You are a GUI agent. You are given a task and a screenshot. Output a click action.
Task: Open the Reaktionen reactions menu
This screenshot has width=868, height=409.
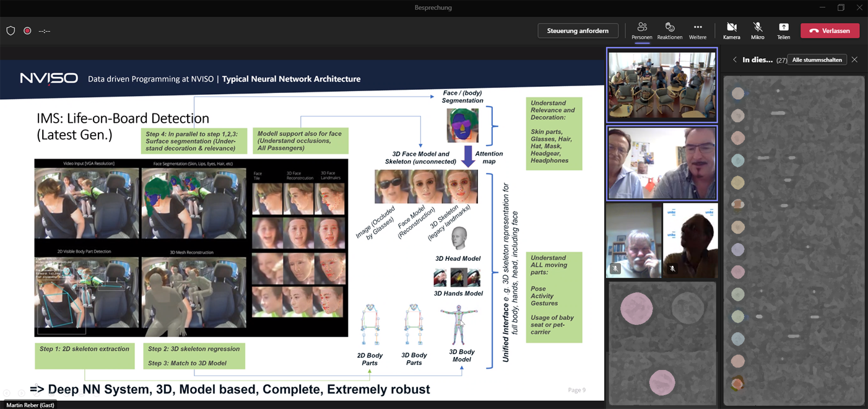point(669,30)
